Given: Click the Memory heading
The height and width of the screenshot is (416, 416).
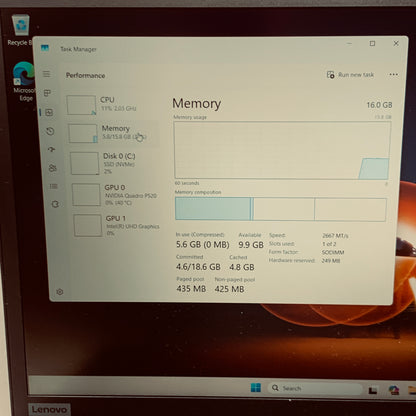Looking at the screenshot, I should point(196,104).
